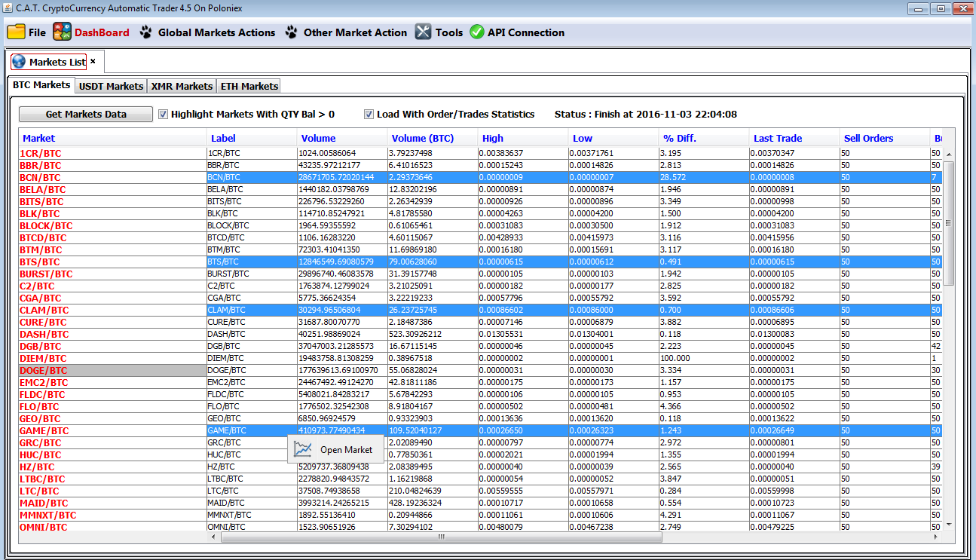Click the chart icon beside Open Market
Image resolution: width=976 pixels, height=560 pixels.
point(303,450)
